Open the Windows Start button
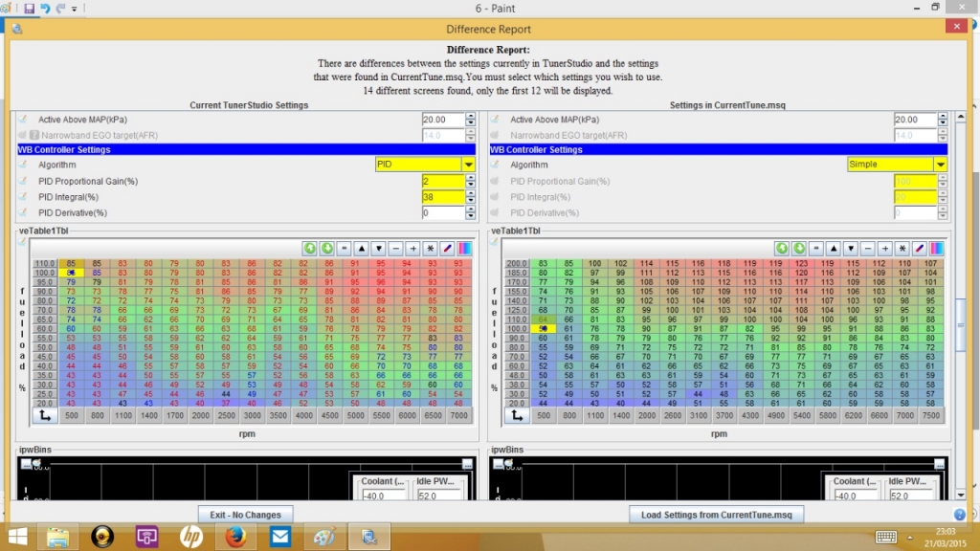The image size is (980, 551). point(17,537)
